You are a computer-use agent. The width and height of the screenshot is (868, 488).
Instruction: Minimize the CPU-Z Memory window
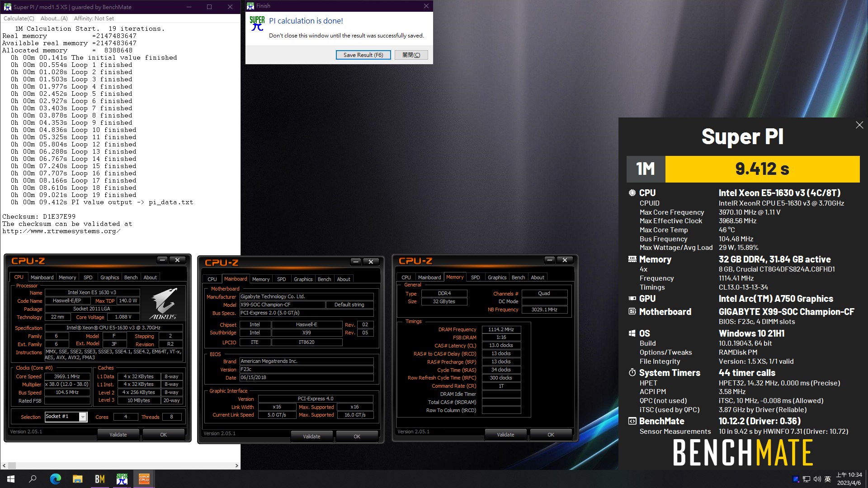pos(549,260)
